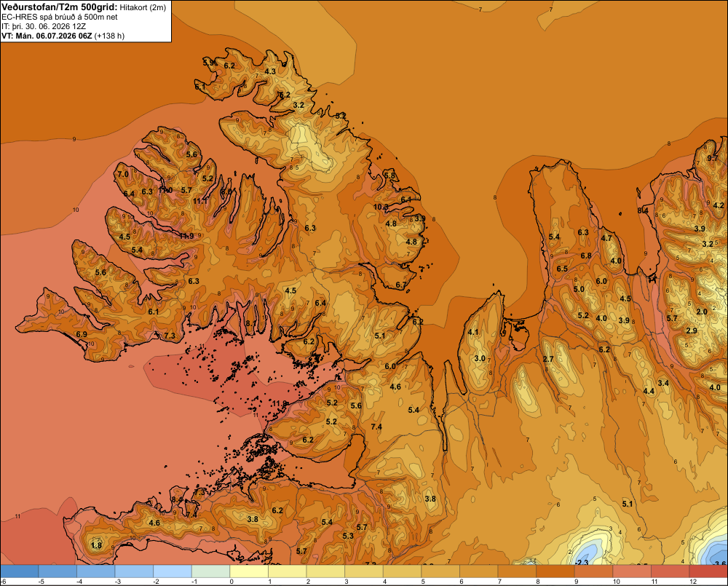Viewport: 728px width, 586px height.
Task: Click the legend tick label "-3"
Action: [118, 582]
